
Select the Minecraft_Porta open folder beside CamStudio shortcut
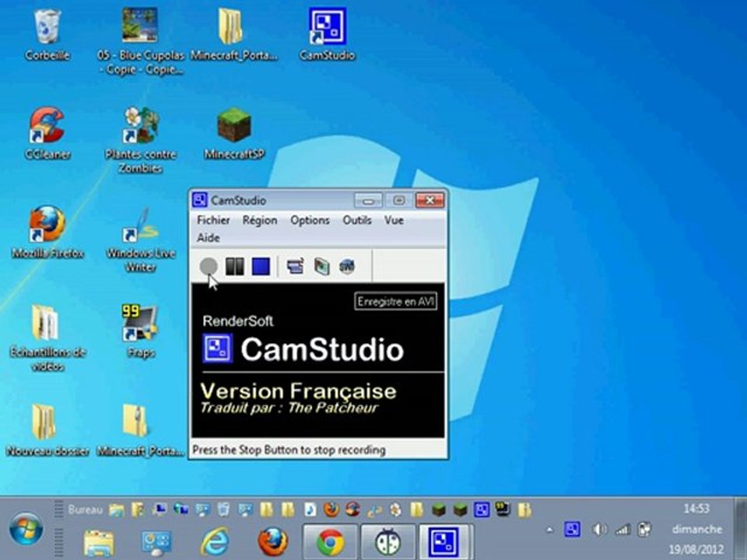[x=233, y=36]
